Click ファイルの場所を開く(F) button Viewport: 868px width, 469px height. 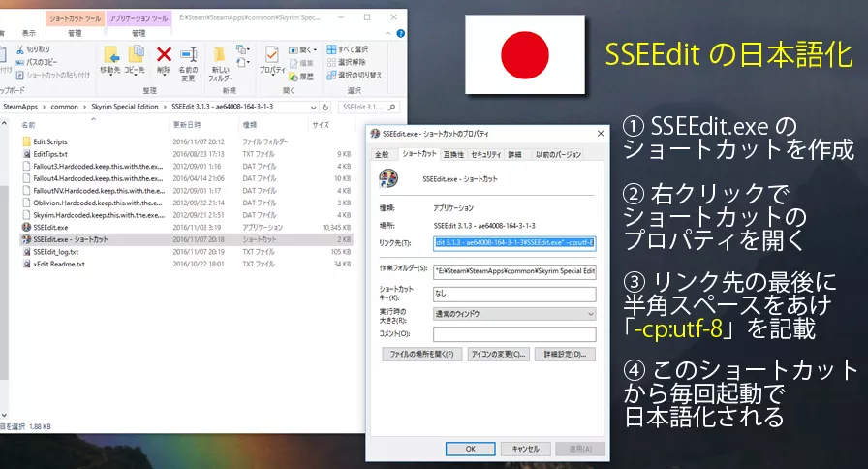[421, 354]
